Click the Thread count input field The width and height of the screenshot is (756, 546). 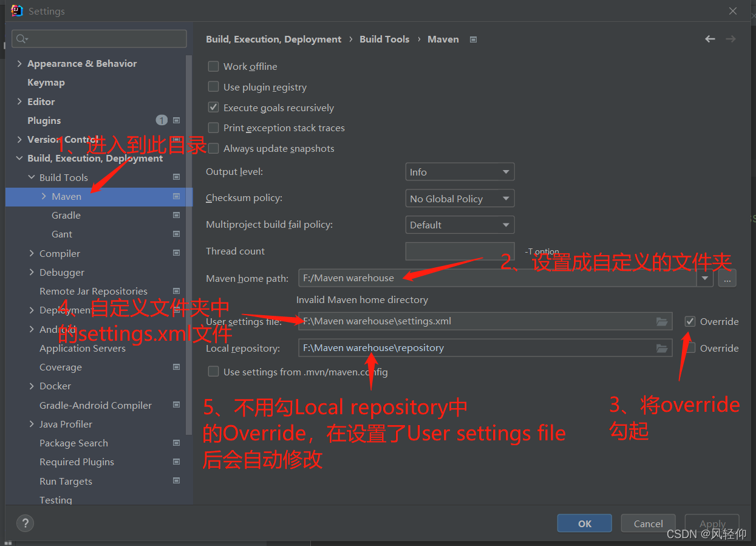tap(460, 251)
